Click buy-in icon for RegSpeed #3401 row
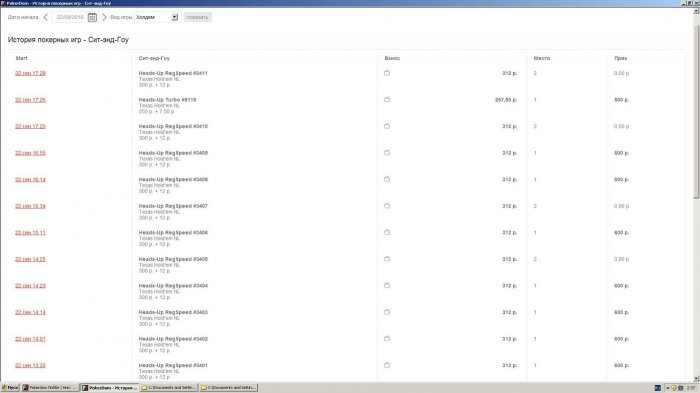The width and height of the screenshot is (700, 393). (x=387, y=365)
